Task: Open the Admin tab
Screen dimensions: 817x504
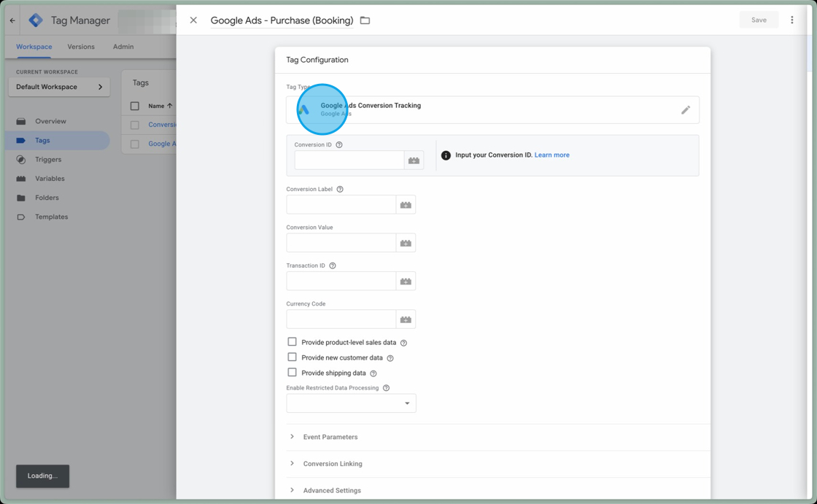Action: tap(123, 47)
